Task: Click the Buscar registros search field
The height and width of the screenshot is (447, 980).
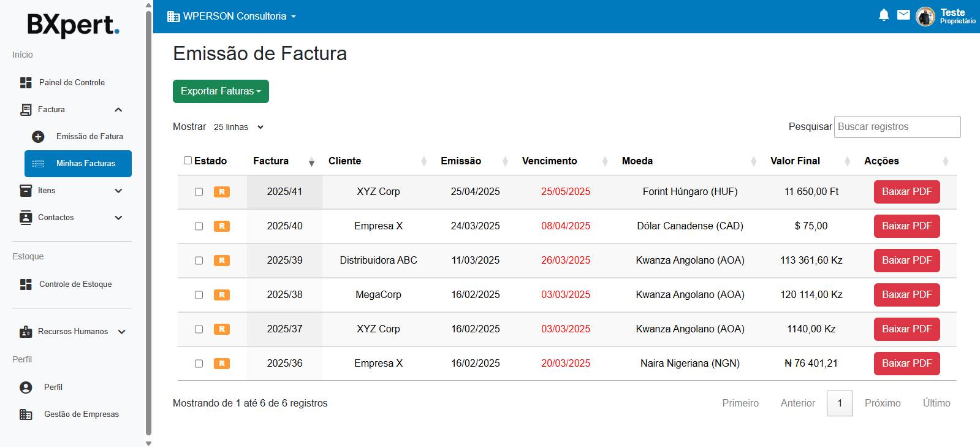Action: (x=897, y=127)
